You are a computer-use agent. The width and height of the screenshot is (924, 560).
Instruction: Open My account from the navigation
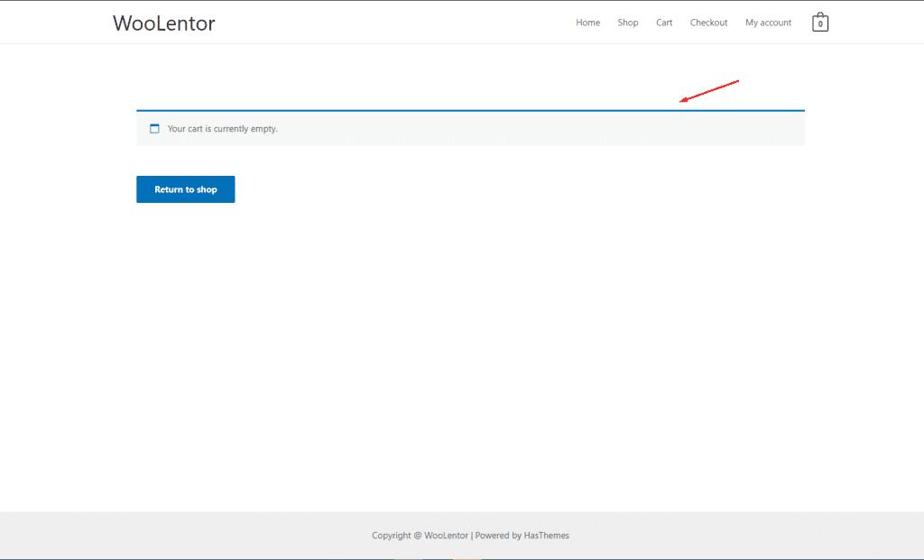coord(768,23)
